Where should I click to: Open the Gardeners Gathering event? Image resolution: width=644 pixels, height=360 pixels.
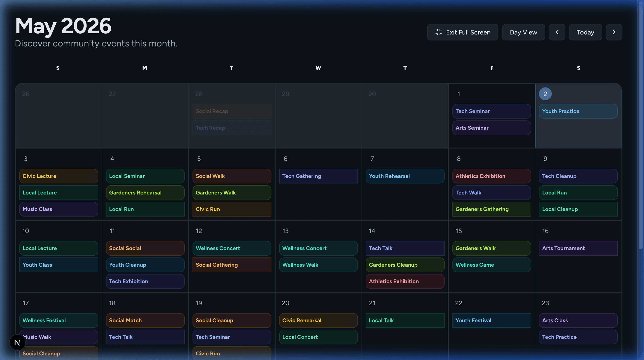click(491, 209)
